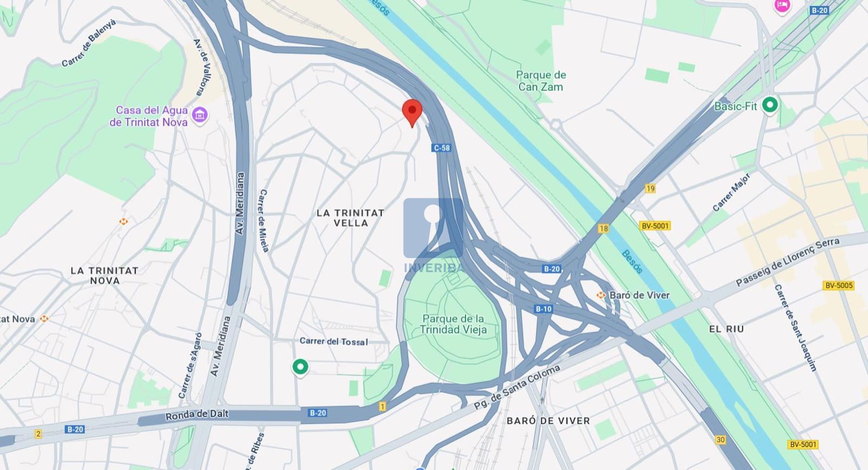Click the Parque de Can Zam label
The width and height of the screenshot is (868, 470).
pos(541,81)
